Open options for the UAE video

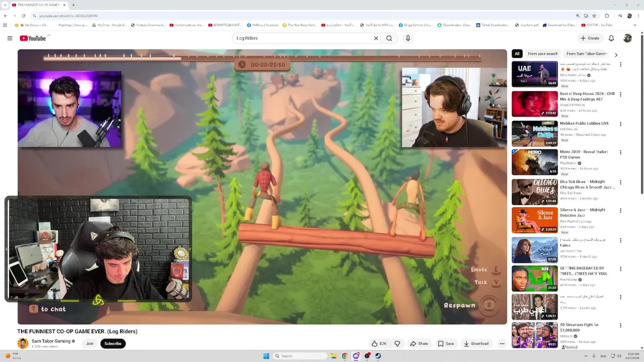(x=620, y=64)
